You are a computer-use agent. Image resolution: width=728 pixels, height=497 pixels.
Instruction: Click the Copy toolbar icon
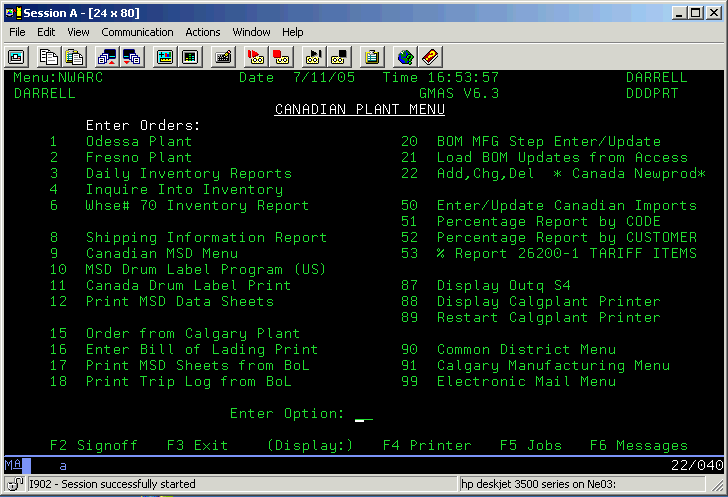tap(47, 56)
